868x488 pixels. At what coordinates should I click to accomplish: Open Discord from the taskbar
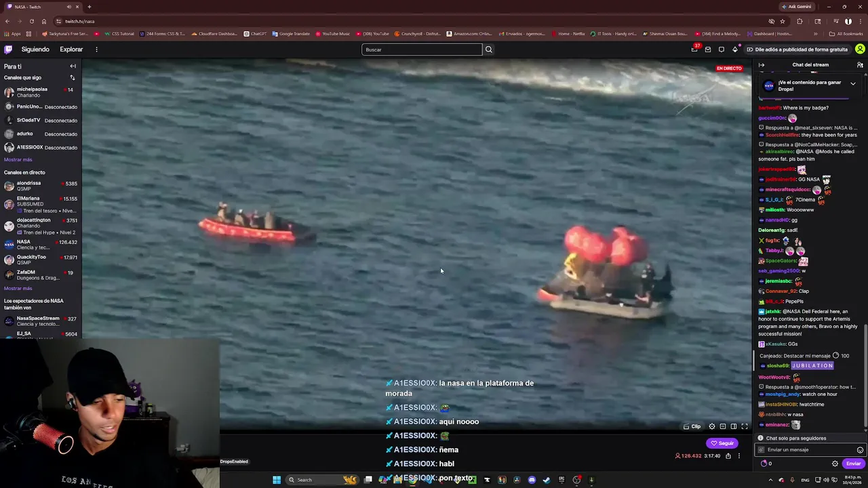point(532,480)
